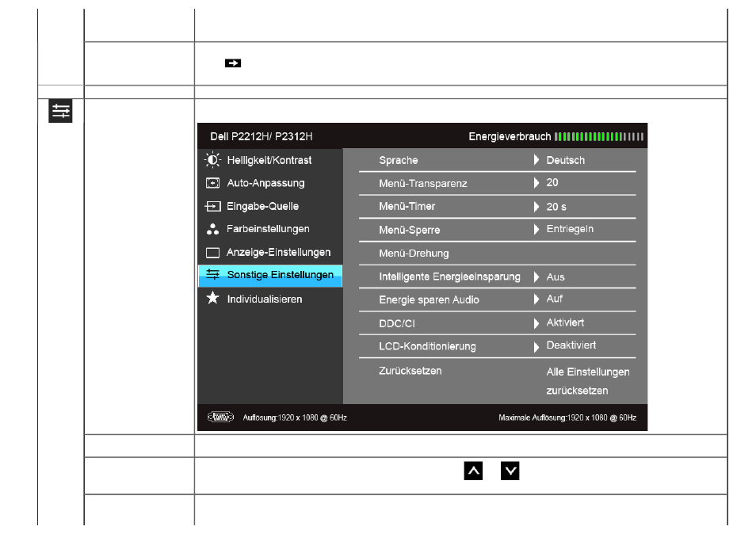Image resolution: width=756 pixels, height=534 pixels.
Task: Expand the DDC/CI arrow
Action: point(536,323)
